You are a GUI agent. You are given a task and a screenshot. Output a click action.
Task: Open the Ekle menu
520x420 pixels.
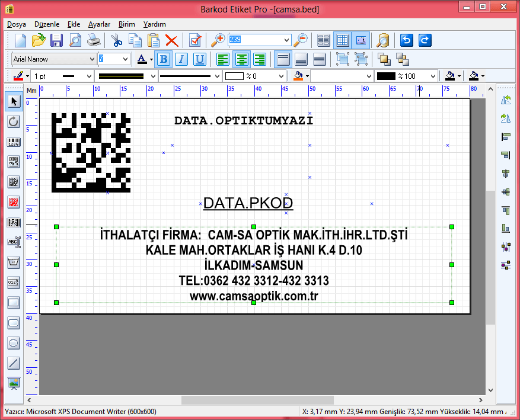(x=74, y=24)
